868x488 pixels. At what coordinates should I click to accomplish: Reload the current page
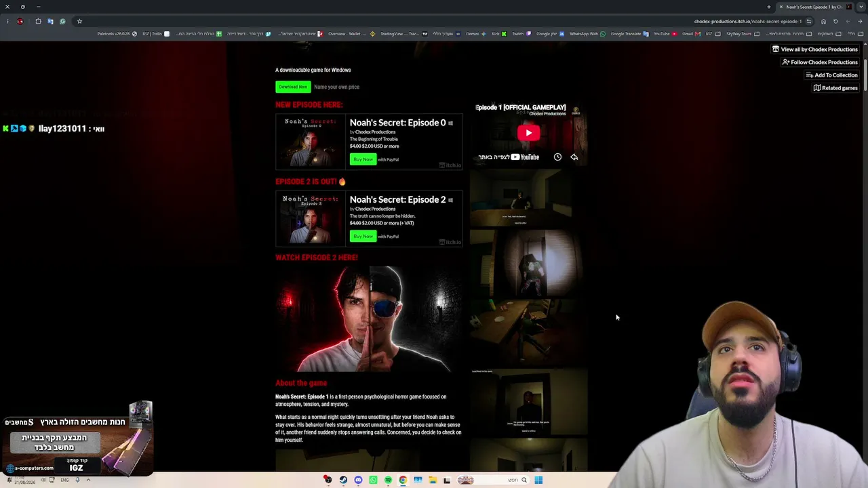tap(835, 21)
